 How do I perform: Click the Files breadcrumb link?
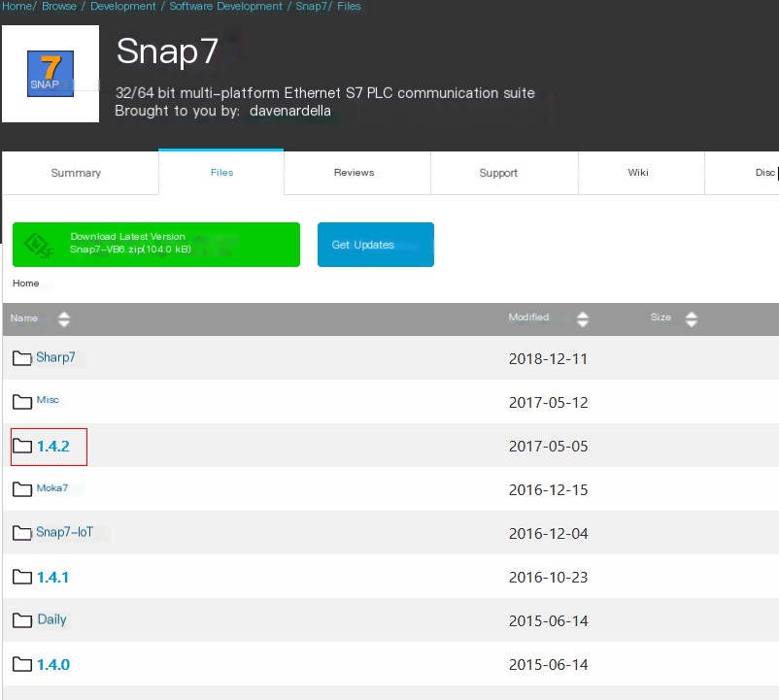(x=349, y=6)
